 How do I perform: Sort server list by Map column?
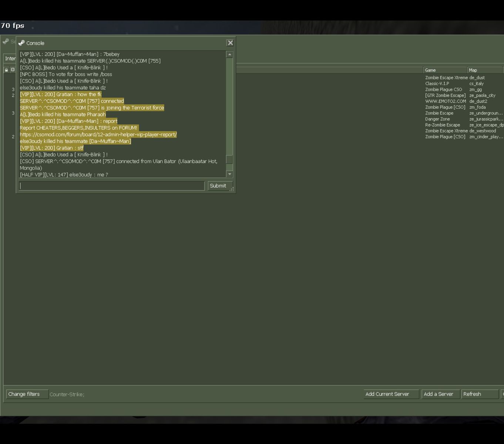pyautogui.click(x=484, y=70)
